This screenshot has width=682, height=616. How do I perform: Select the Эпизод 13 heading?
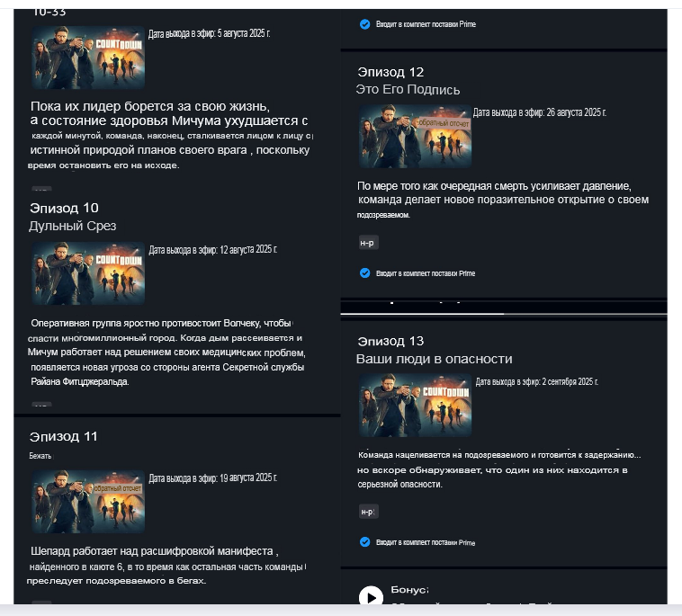coord(390,341)
